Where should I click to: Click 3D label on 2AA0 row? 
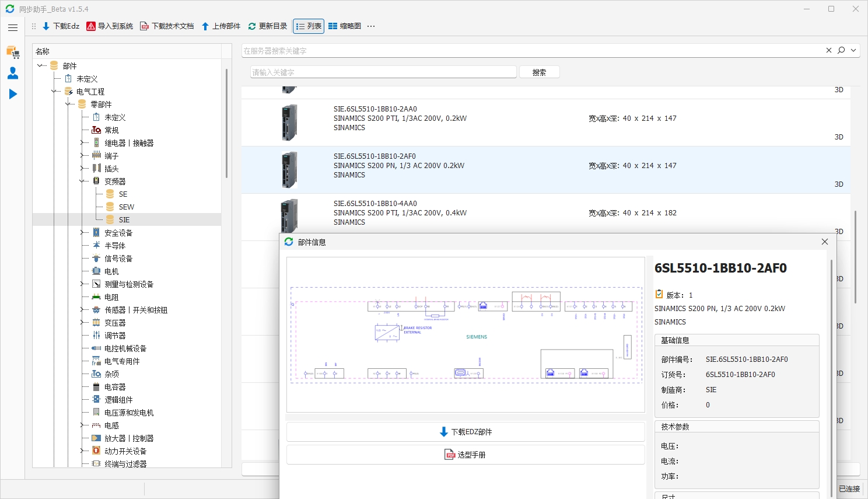[839, 137]
